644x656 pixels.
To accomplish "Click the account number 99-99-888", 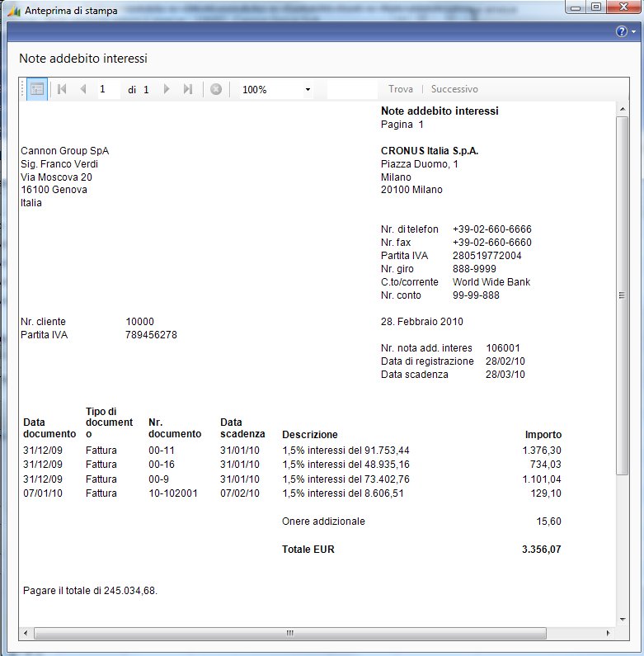I will (x=476, y=295).
